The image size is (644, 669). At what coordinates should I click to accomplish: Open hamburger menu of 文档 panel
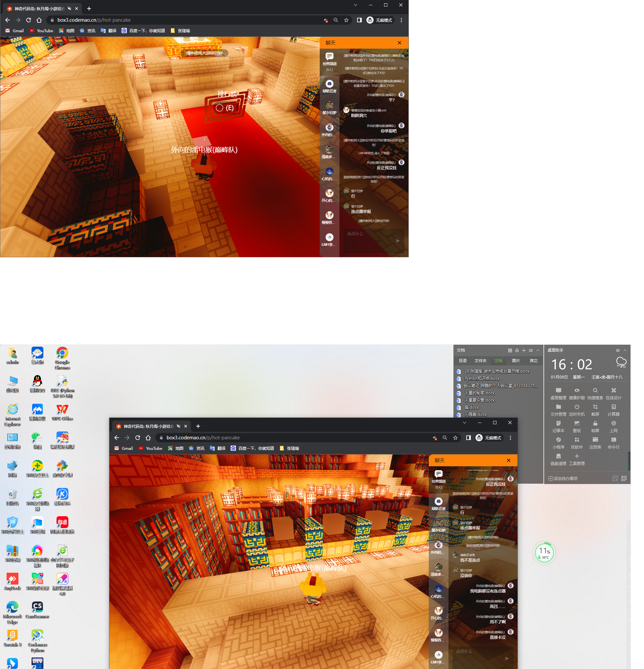[x=531, y=350]
